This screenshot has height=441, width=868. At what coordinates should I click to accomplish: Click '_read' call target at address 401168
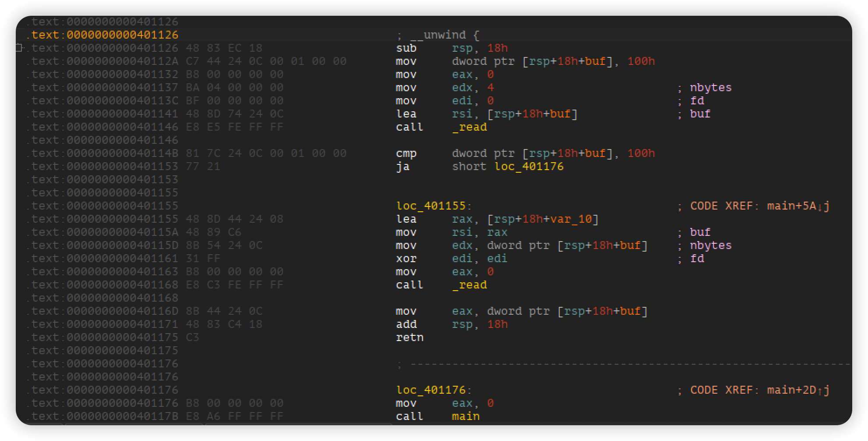coord(469,285)
